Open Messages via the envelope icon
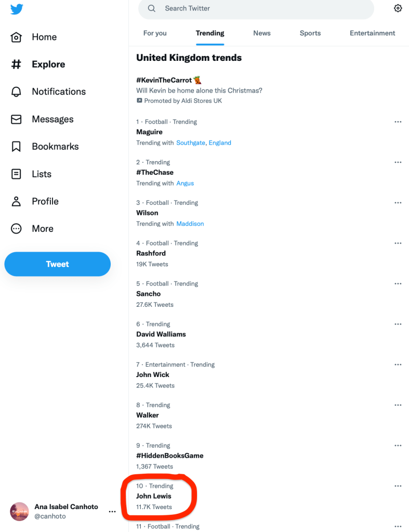The image size is (409, 532). pos(17,119)
